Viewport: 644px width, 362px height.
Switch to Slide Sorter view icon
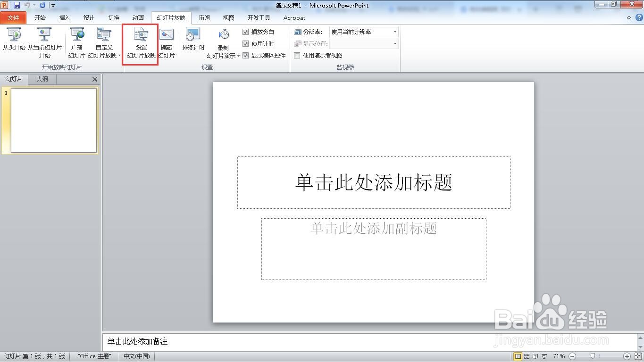(x=527, y=356)
